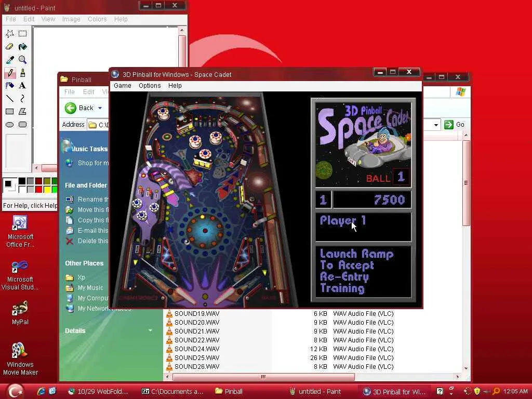
Task: Select the Text tool in Paint
Action: tap(23, 86)
